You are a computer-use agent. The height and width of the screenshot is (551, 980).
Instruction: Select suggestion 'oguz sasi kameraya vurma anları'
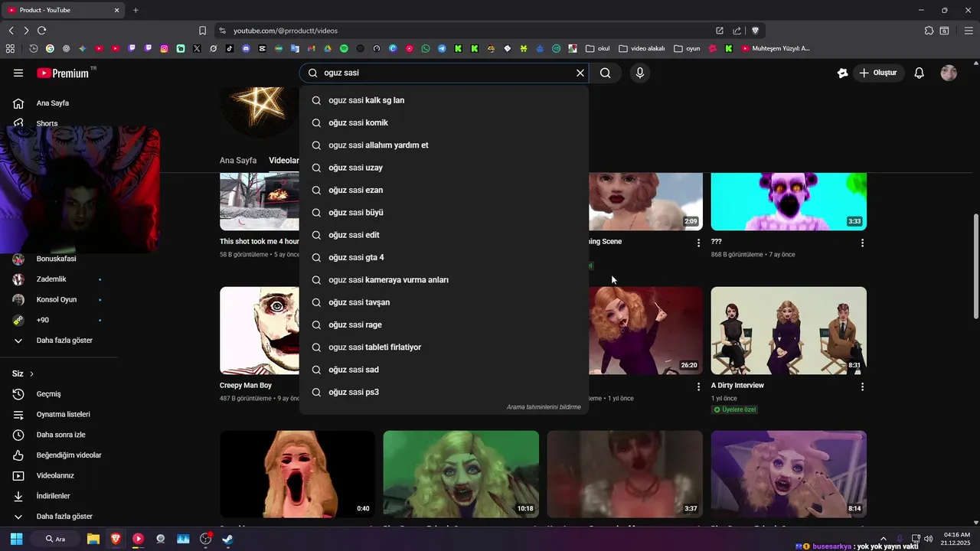click(444, 280)
